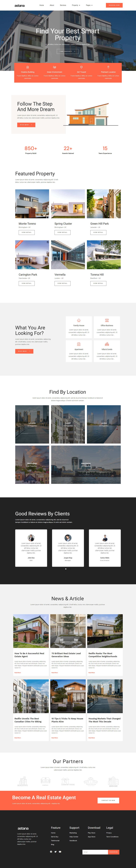Click View Detail under Monte Toreno
136x868 pixels.
pyautogui.click(x=27, y=233)
